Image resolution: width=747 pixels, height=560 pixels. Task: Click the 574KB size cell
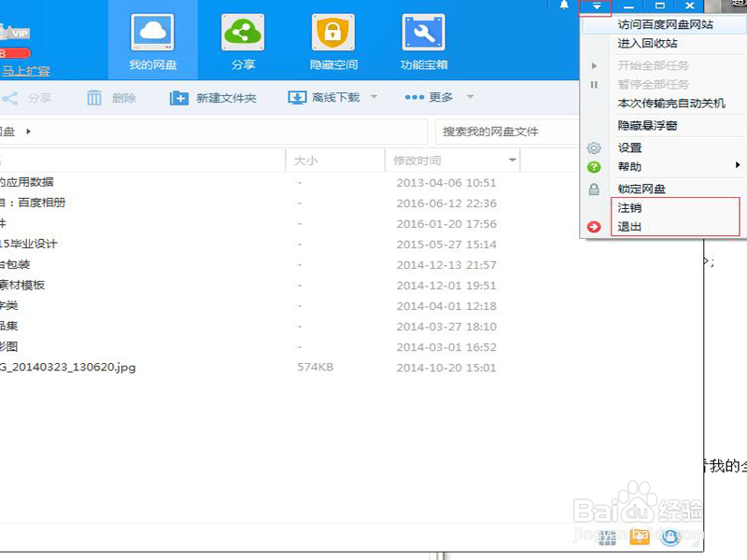click(x=316, y=367)
